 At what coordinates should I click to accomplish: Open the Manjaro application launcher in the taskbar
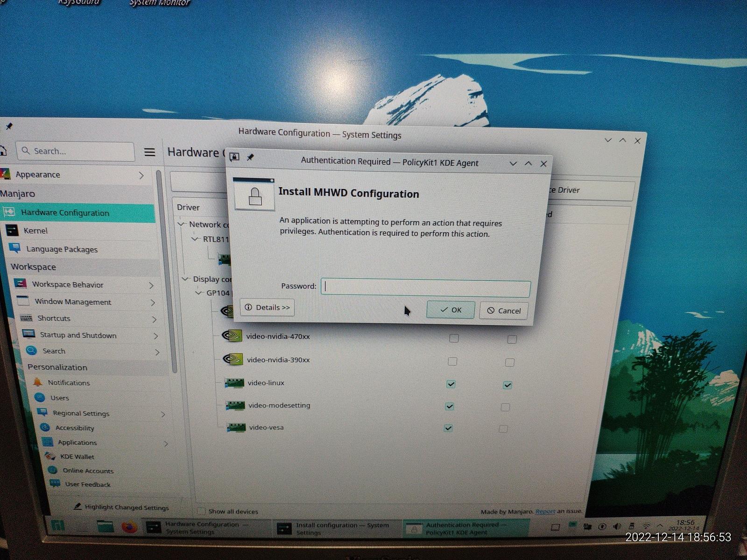coord(58,526)
